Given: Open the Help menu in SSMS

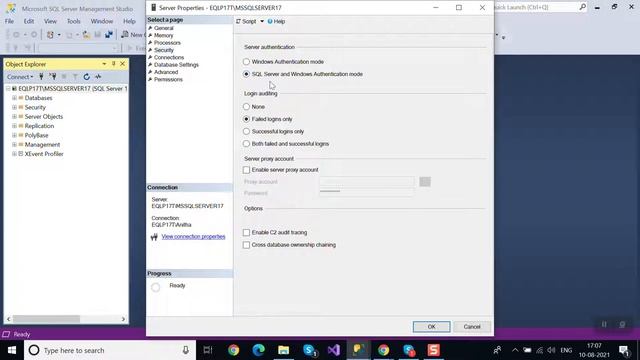Looking at the screenshot, I should tap(129, 21).
